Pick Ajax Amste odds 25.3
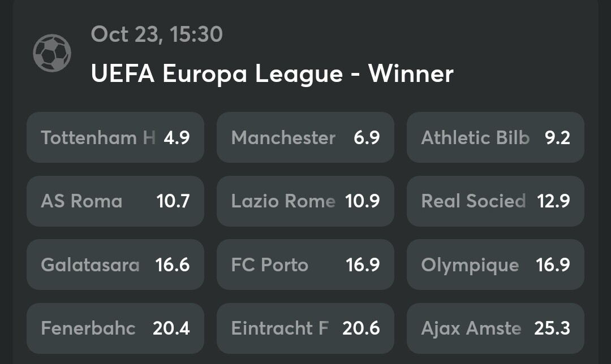This screenshot has width=611, height=364. [496, 328]
